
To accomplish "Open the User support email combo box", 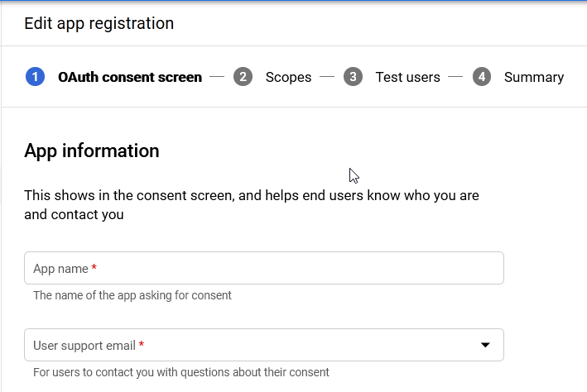I will coord(248,345).
